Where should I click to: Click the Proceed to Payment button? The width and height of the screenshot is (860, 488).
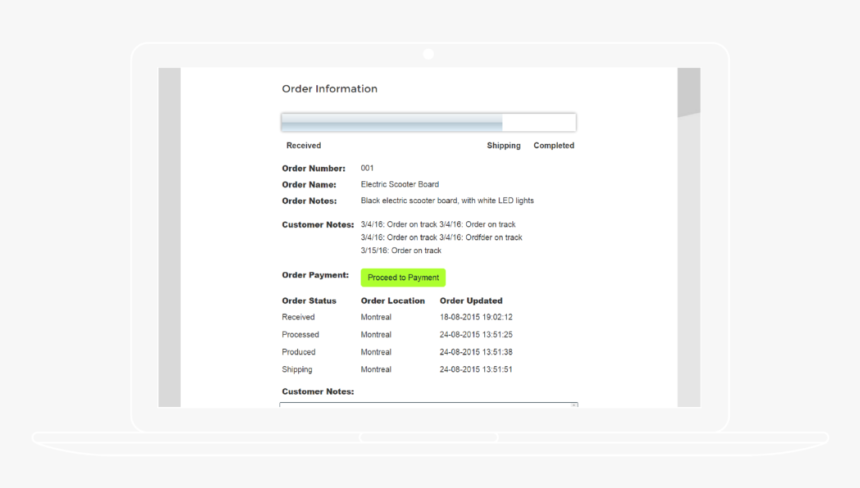click(403, 278)
